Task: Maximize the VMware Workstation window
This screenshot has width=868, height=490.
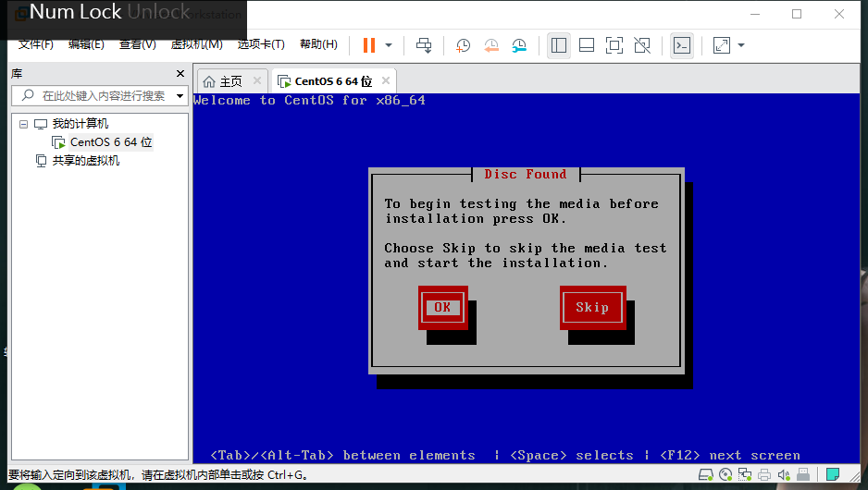Action: point(797,14)
